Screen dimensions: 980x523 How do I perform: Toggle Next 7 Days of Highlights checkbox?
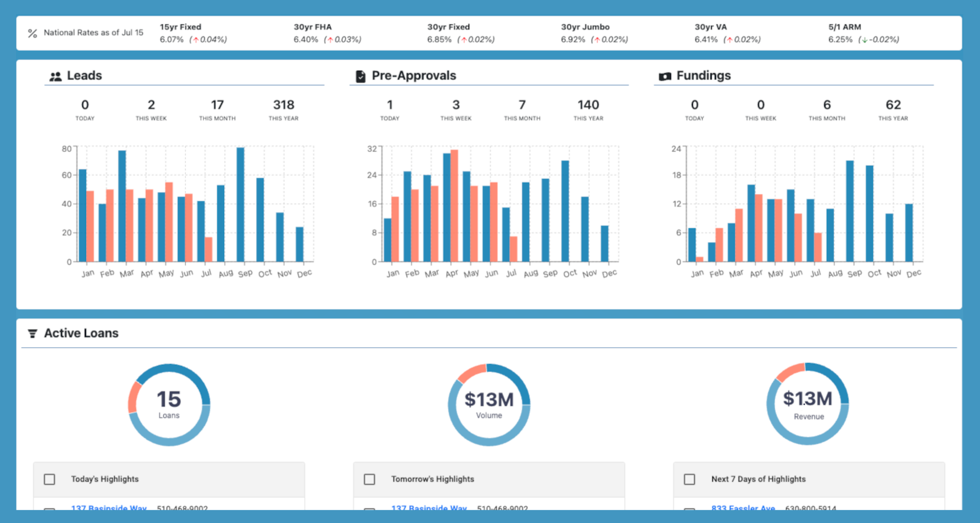pos(689,479)
